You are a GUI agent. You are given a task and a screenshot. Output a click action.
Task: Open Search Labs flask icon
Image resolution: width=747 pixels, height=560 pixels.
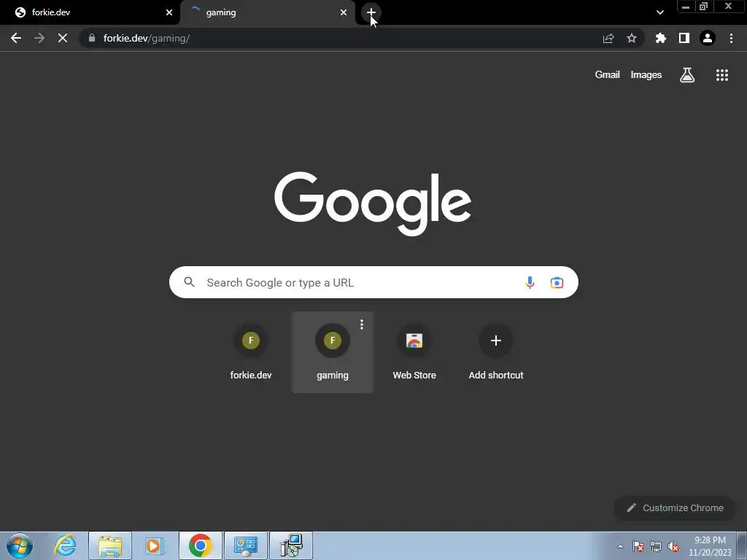(x=687, y=75)
